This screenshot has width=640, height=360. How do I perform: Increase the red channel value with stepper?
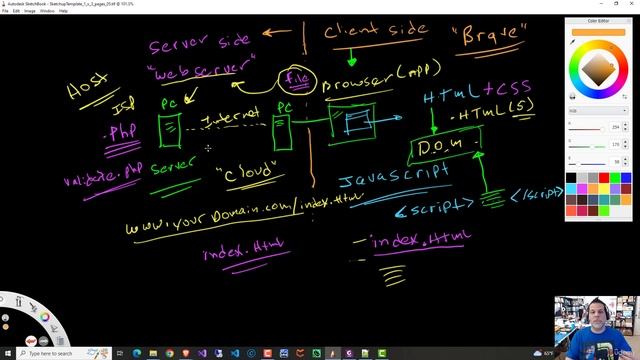tap(625, 124)
